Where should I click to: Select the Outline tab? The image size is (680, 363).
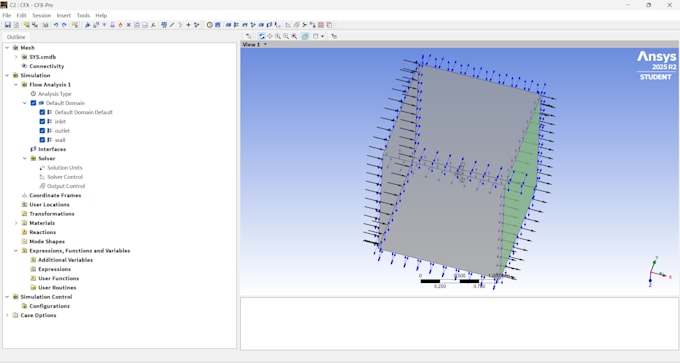point(16,37)
